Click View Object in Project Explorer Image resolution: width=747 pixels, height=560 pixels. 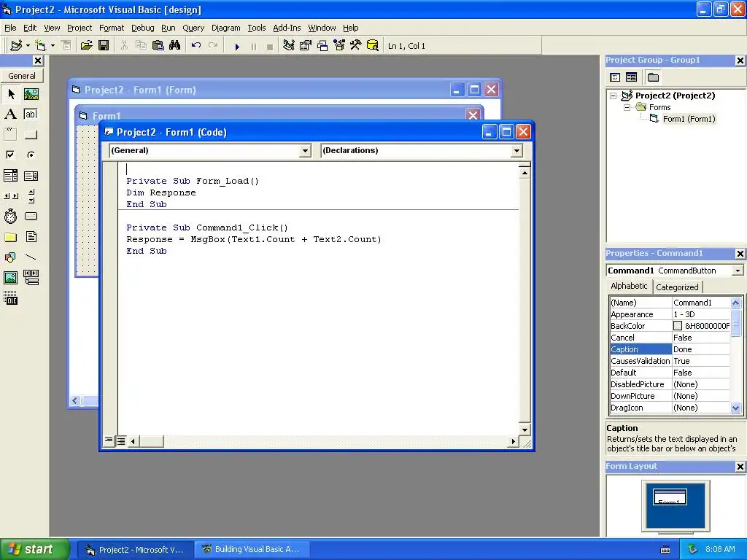(631, 77)
